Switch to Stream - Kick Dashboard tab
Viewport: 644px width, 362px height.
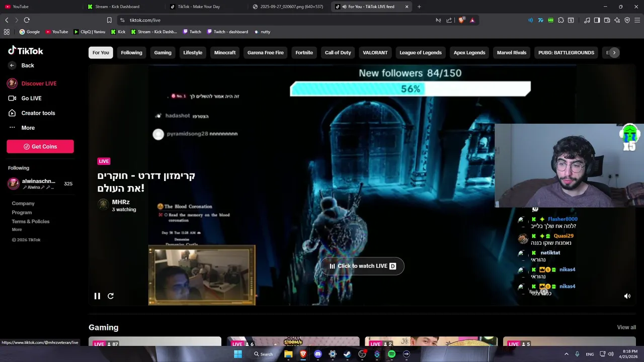click(123, 7)
